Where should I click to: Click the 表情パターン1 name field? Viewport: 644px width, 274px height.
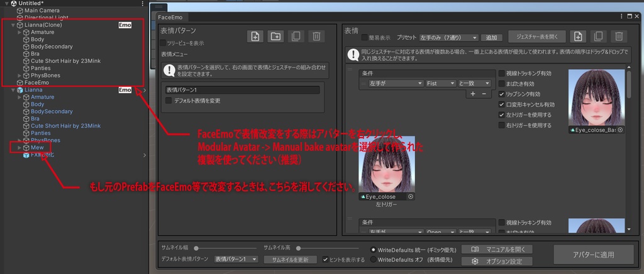pyautogui.click(x=243, y=90)
